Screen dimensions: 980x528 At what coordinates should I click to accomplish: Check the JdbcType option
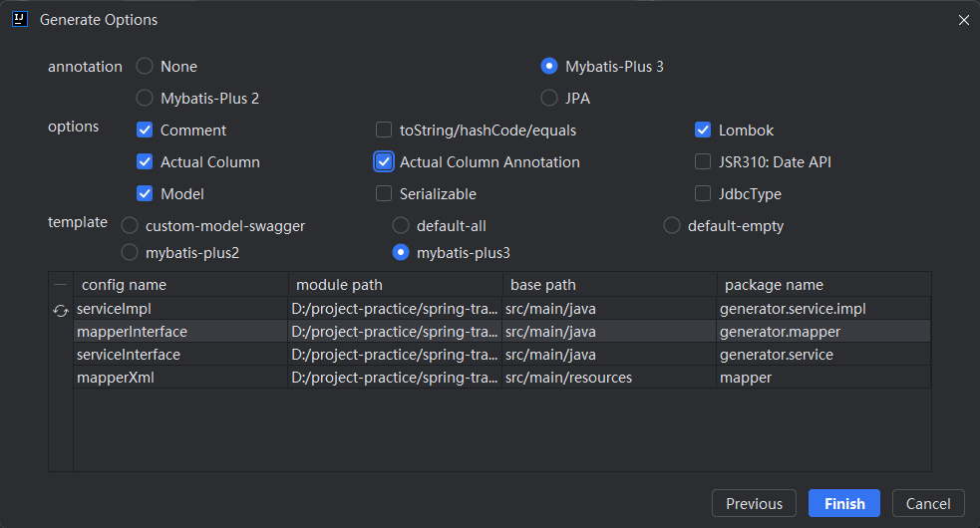click(703, 194)
